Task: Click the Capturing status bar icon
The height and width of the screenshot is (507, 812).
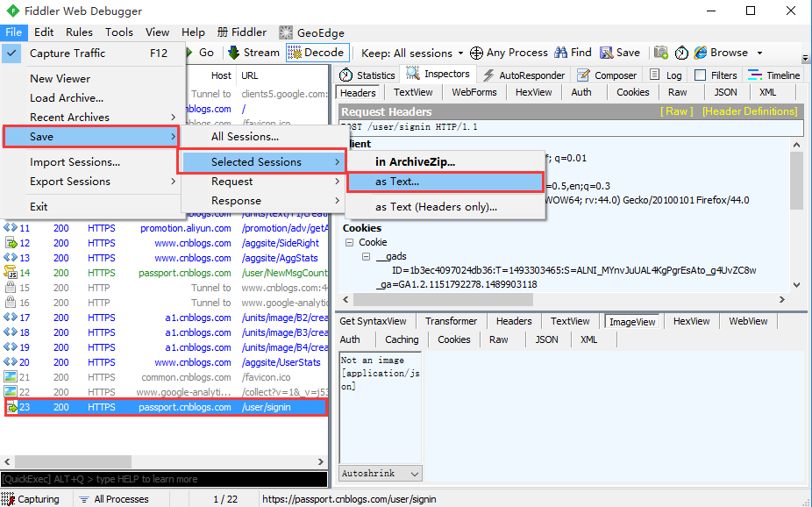Action: [11, 499]
